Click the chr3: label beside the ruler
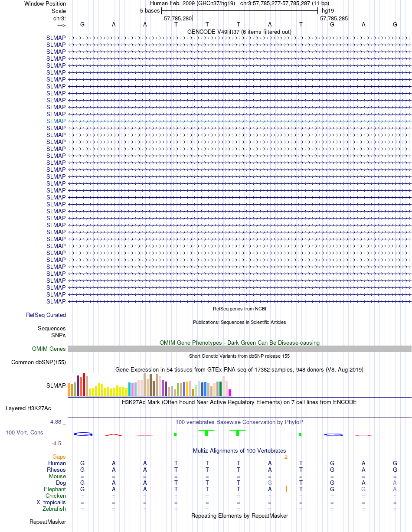 click(x=59, y=18)
